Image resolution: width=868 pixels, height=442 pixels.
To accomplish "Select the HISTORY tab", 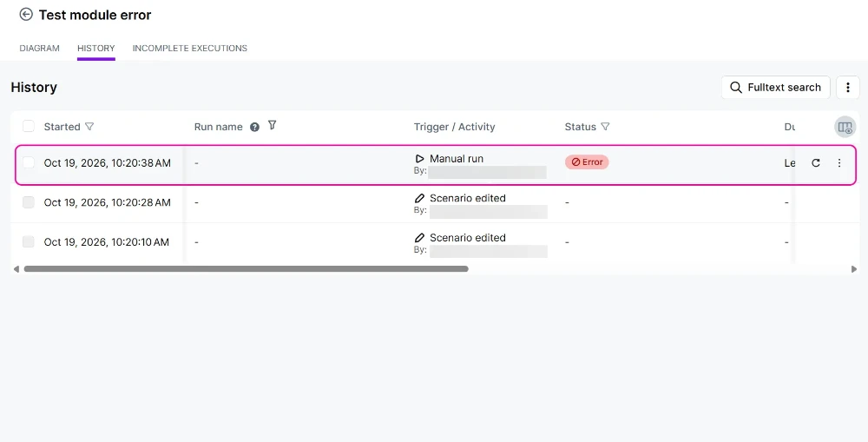I will 96,48.
